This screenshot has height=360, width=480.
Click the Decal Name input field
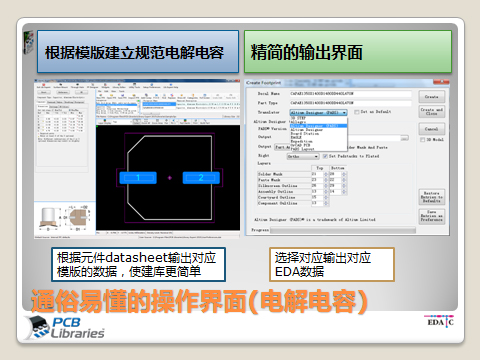pyautogui.click(x=350, y=94)
